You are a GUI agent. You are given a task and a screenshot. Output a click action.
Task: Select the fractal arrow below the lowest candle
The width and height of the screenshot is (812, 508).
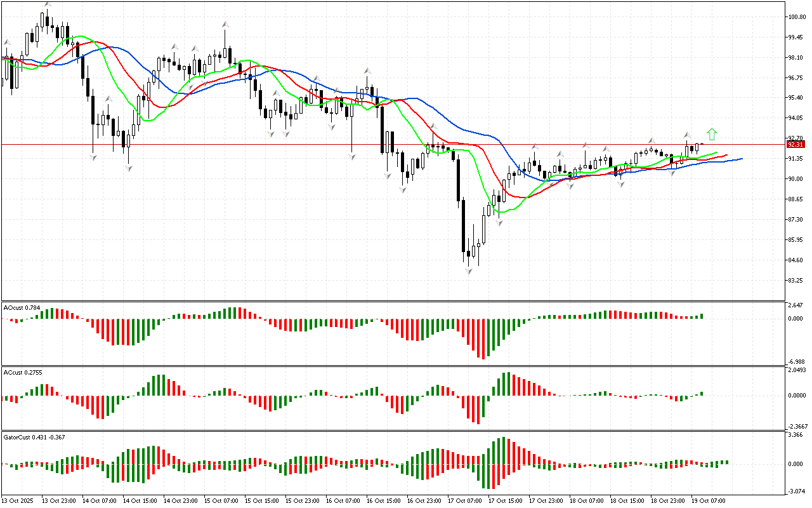469,271
